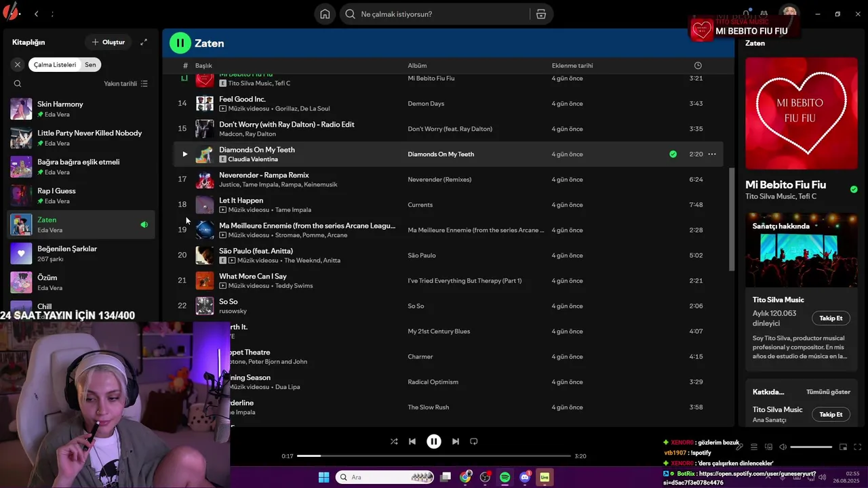Mute using the speaker icon
Viewport: 868px width, 488px height.
tap(783, 447)
